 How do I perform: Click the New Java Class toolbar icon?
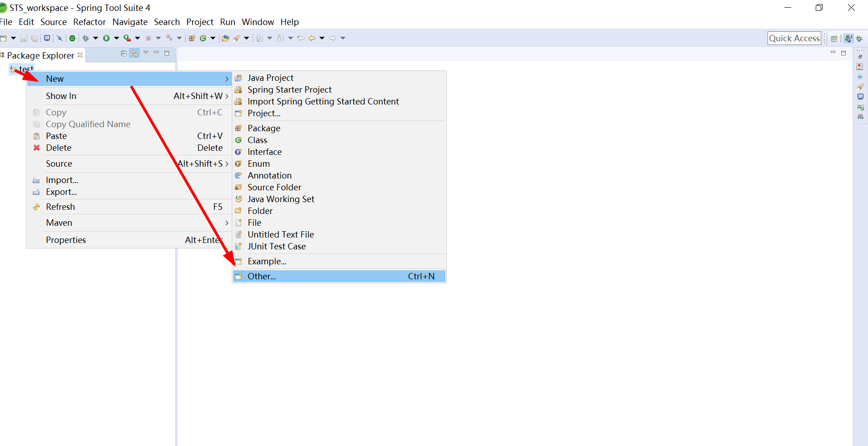click(x=203, y=38)
